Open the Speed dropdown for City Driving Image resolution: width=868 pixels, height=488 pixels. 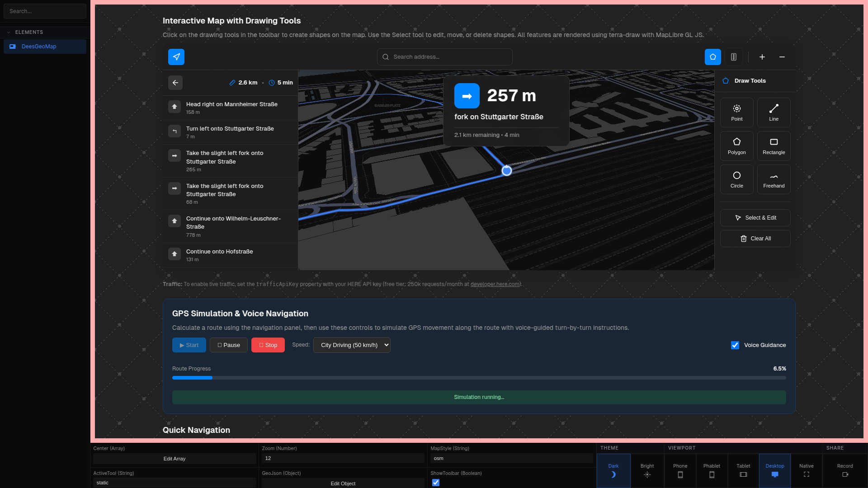click(352, 345)
